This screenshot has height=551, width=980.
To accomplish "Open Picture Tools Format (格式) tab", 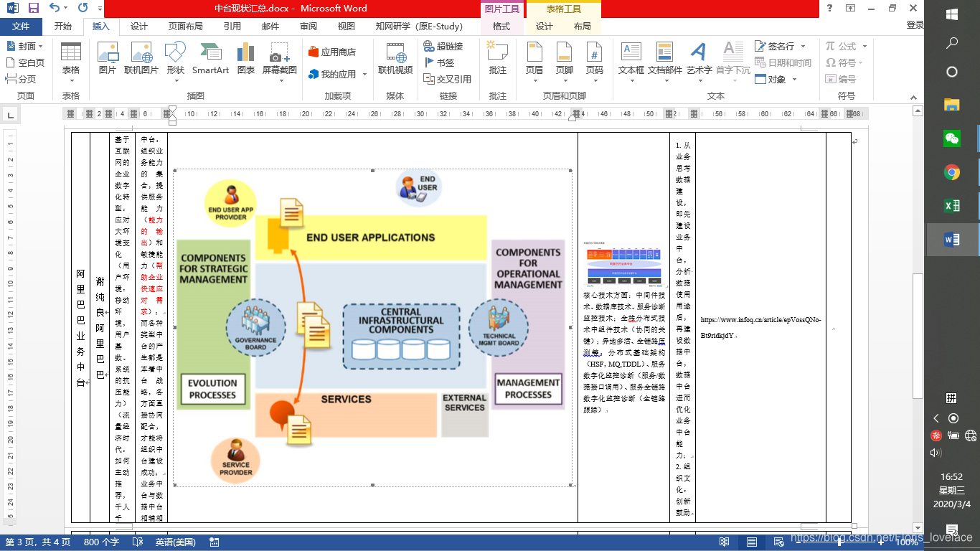I will [501, 26].
